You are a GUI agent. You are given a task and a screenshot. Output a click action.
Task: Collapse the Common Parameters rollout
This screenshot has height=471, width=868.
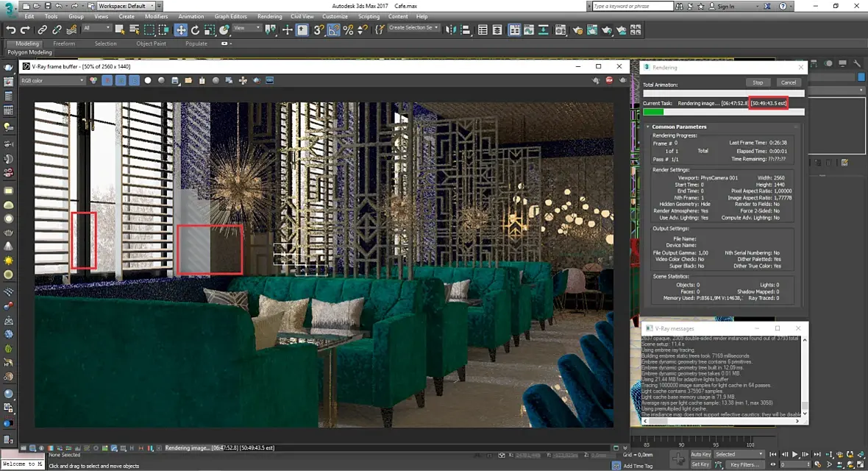point(678,127)
